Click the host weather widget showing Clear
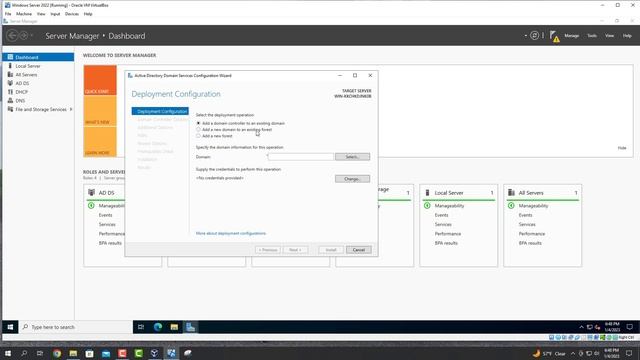 coord(549,353)
